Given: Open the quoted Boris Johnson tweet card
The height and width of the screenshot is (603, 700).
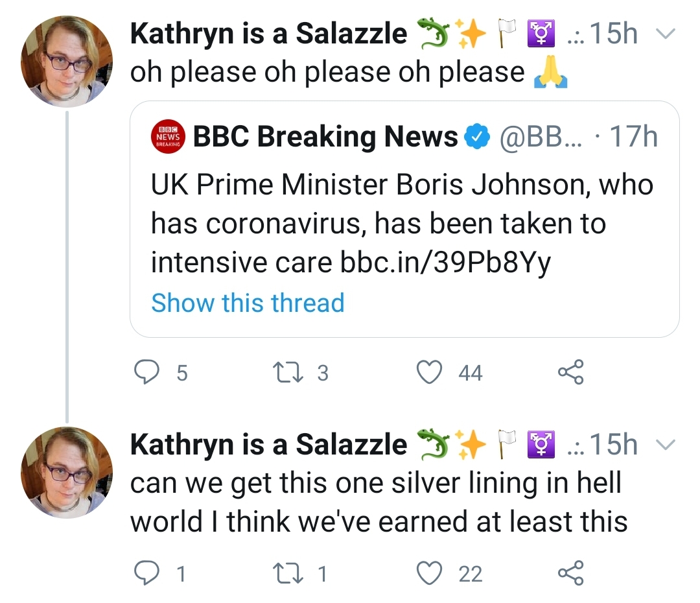Looking at the screenshot, I should [x=404, y=219].
